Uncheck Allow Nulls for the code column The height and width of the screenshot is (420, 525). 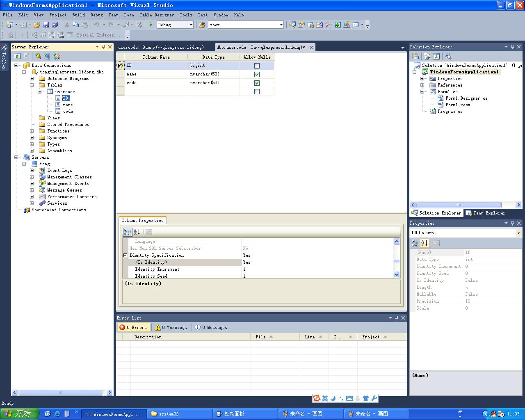257,83
